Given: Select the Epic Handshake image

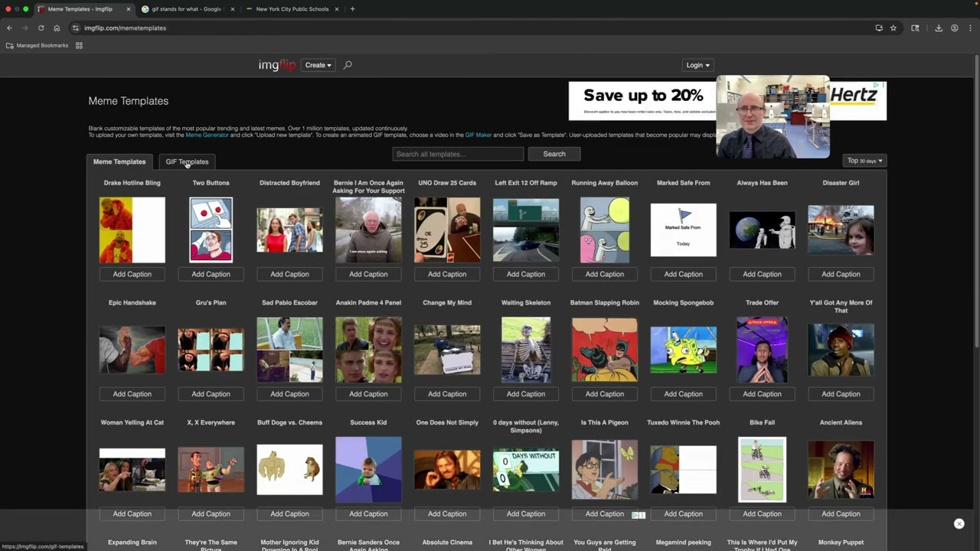Looking at the screenshot, I should [132, 350].
